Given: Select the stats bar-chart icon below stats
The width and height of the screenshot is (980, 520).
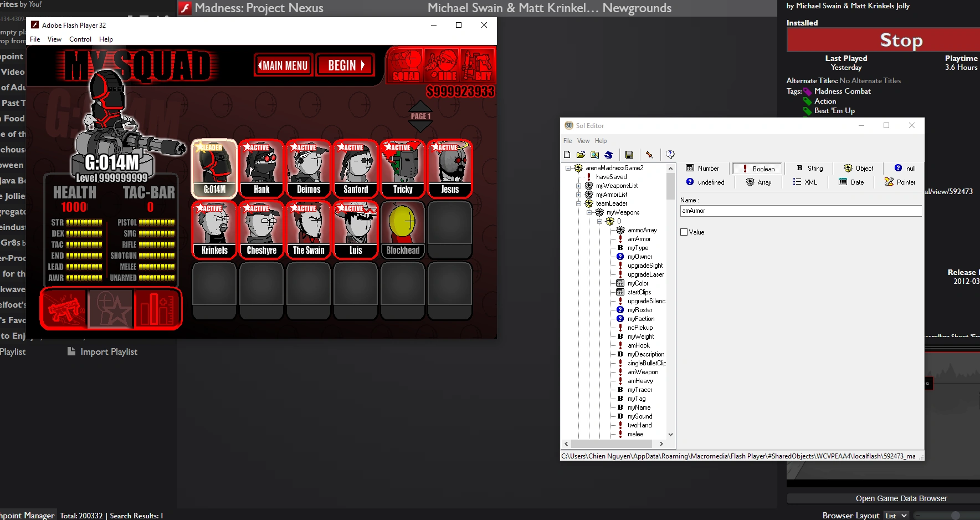Looking at the screenshot, I should [x=157, y=309].
